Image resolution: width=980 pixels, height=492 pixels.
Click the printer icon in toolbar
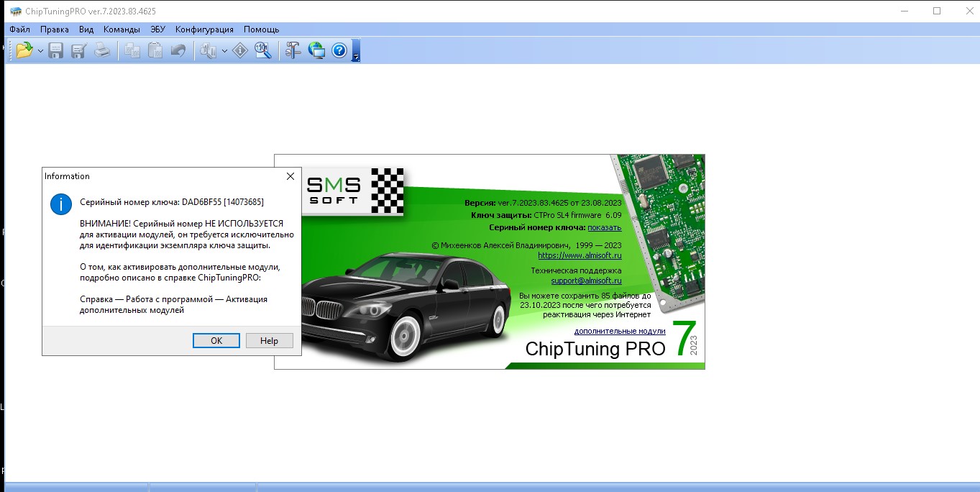tap(102, 50)
